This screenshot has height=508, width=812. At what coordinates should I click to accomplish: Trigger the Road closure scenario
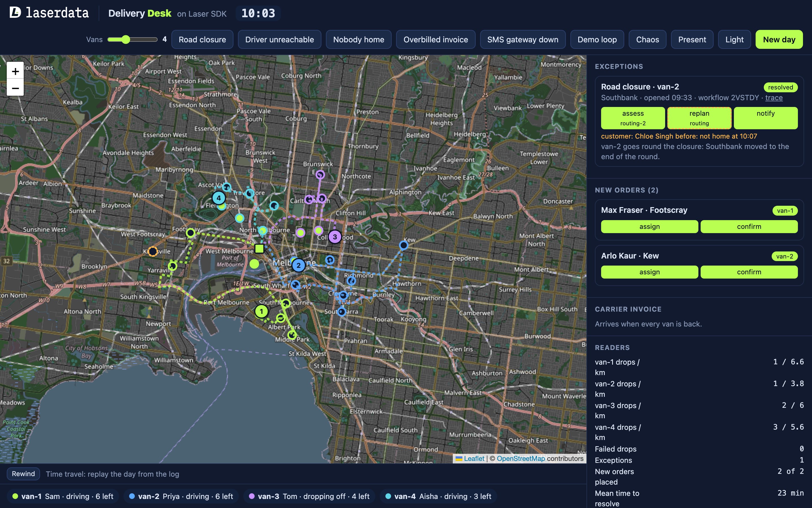[x=202, y=40]
